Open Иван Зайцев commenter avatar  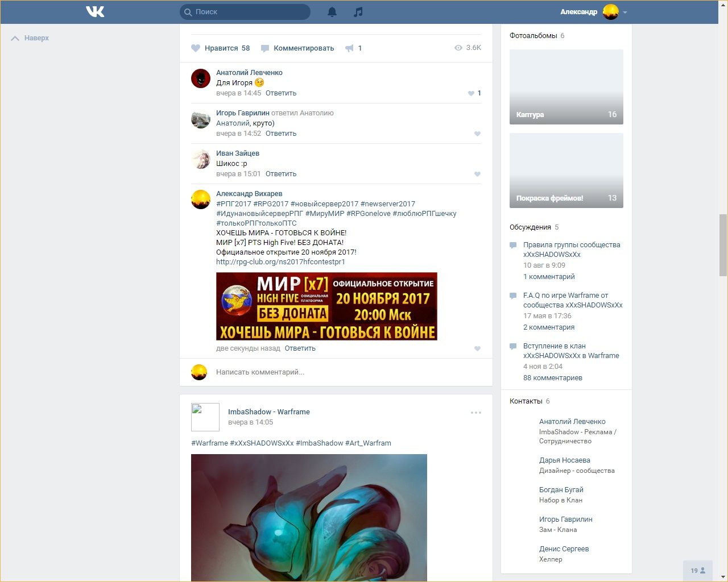pyautogui.click(x=201, y=159)
